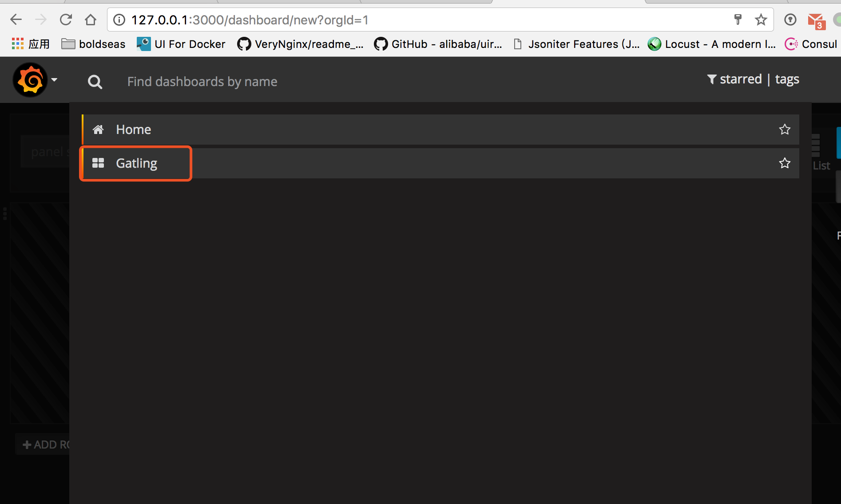Image resolution: width=841 pixels, height=504 pixels.
Task: Focus the 'Find dashboards by name' field
Action: (x=202, y=82)
